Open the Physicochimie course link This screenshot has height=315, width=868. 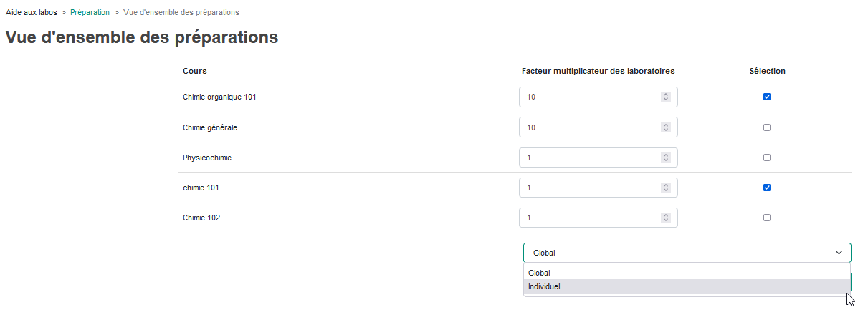(x=207, y=157)
